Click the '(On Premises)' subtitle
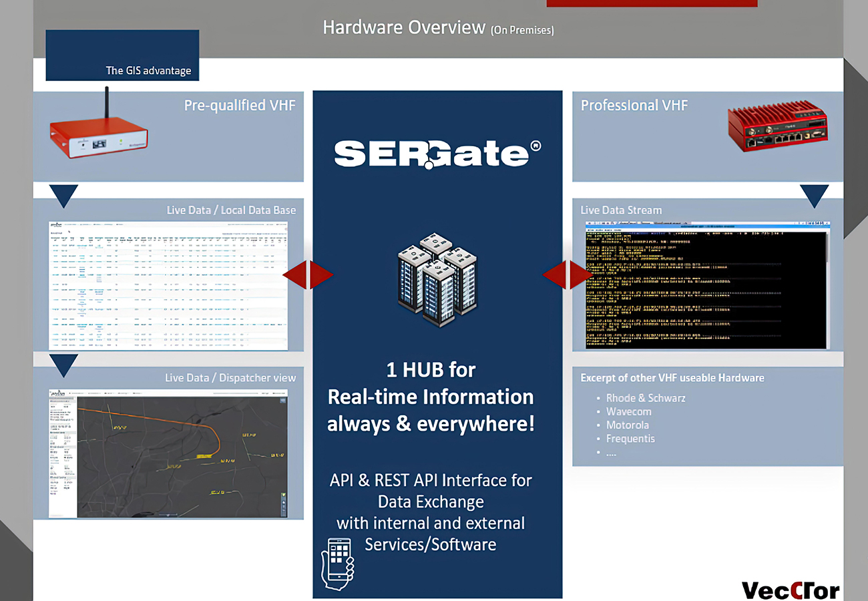This screenshot has width=868, height=601. pos(522,30)
